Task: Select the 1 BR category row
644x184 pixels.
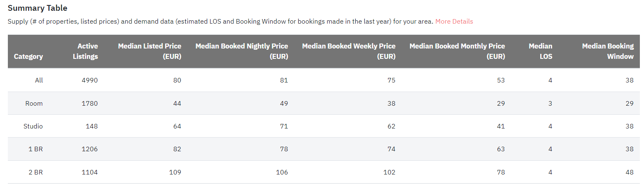Action: (x=324, y=149)
